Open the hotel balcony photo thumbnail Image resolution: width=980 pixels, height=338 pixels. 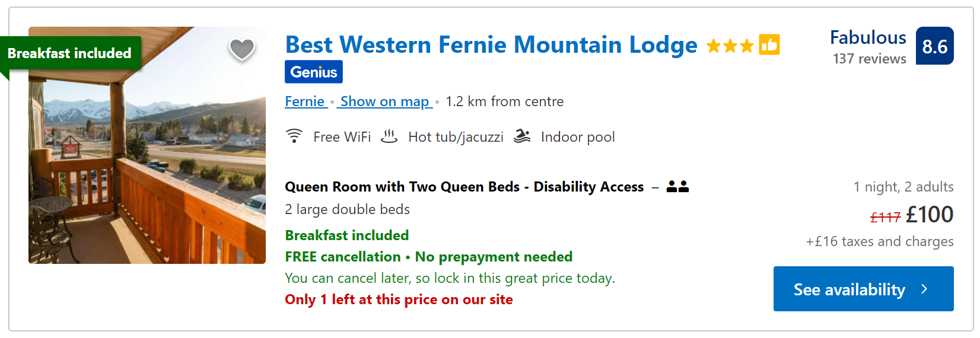(x=147, y=145)
